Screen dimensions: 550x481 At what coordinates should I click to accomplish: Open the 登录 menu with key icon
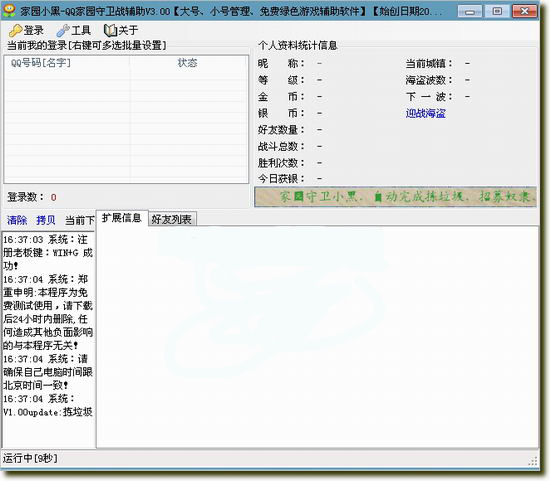pos(26,31)
